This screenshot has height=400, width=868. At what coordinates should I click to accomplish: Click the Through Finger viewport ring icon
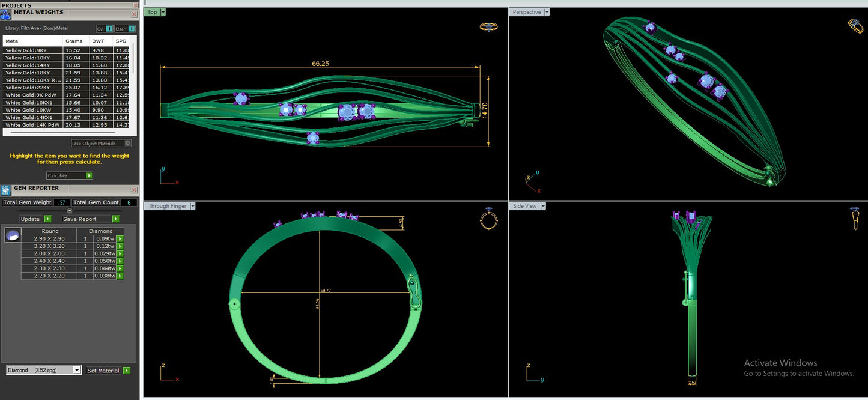[x=489, y=219]
